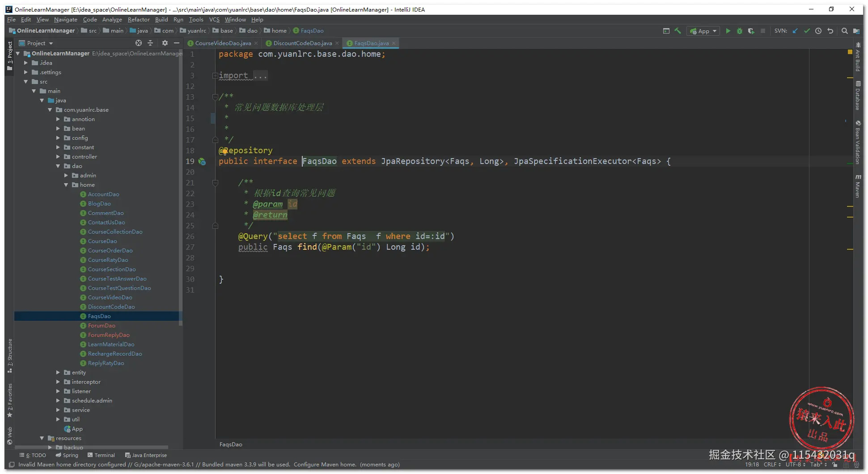Expand the .idea folder
868x474 pixels.
point(26,63)
